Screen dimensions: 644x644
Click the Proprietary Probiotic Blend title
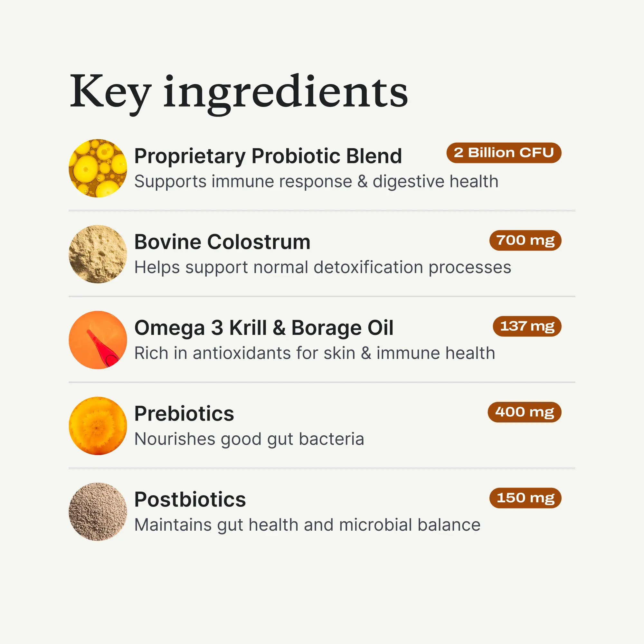point(268,156)
